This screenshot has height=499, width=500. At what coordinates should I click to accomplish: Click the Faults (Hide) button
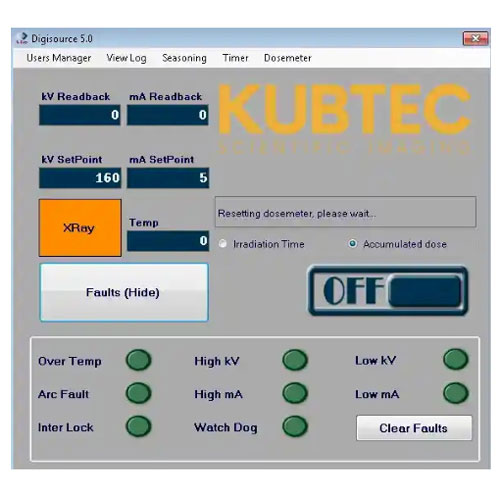pos(124,292)
